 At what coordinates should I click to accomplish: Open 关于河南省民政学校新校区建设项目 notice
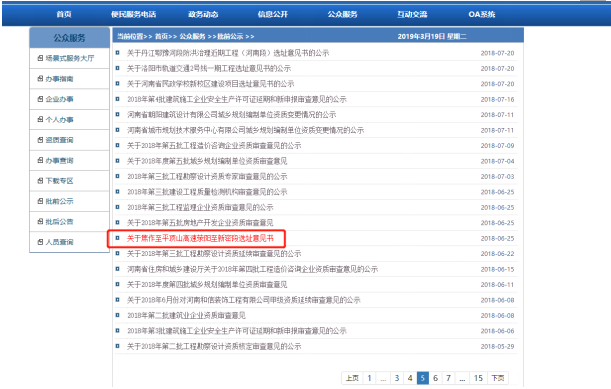[x=210, y=84]
